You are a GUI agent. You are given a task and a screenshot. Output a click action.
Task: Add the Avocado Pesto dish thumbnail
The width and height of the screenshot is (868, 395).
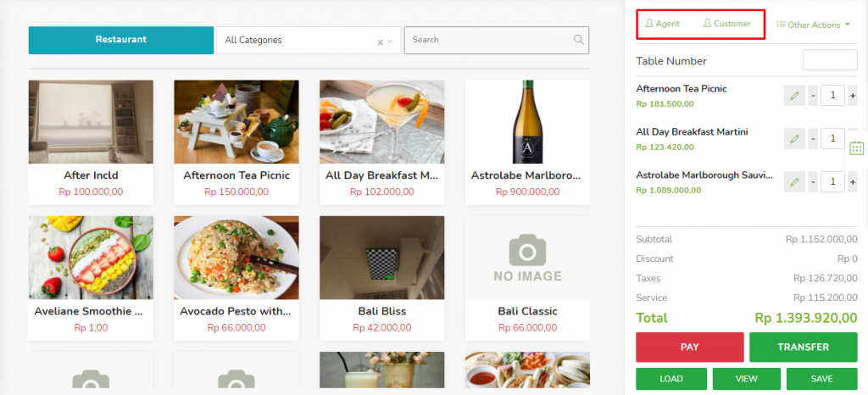coord(236,256)
